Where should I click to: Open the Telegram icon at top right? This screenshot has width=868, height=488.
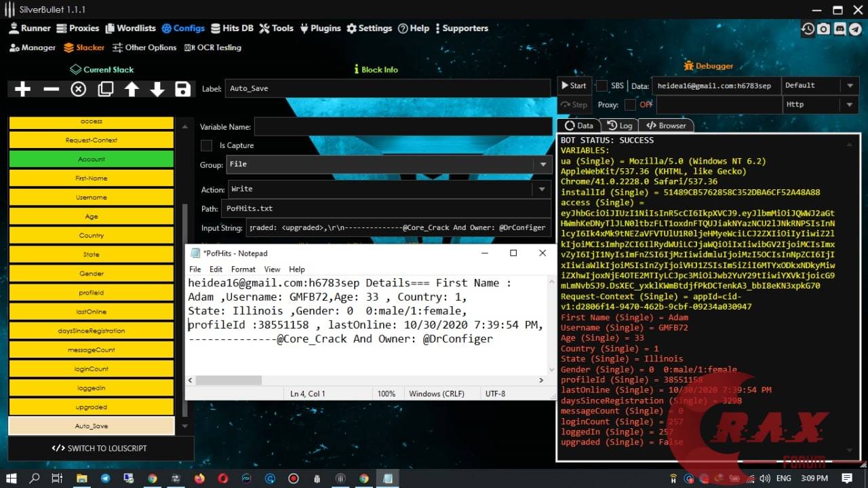coord(854,29)
